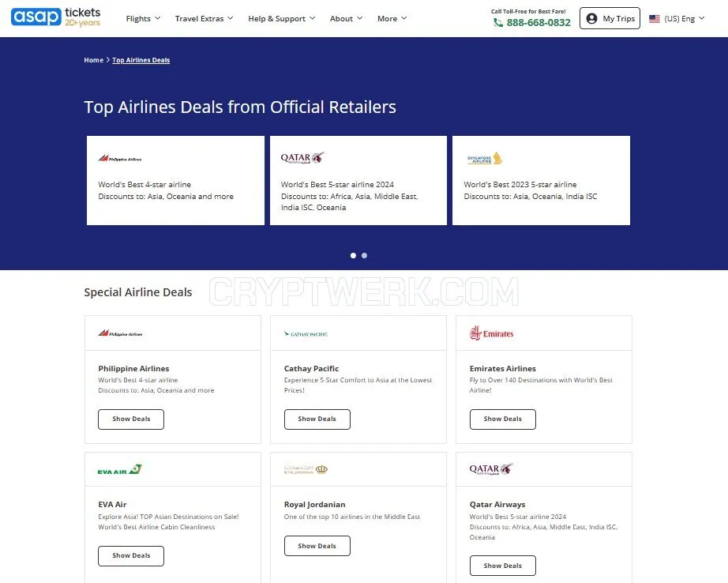728x583 pixels.
Task: Open the About dropdown
Action: pos(346,19)
